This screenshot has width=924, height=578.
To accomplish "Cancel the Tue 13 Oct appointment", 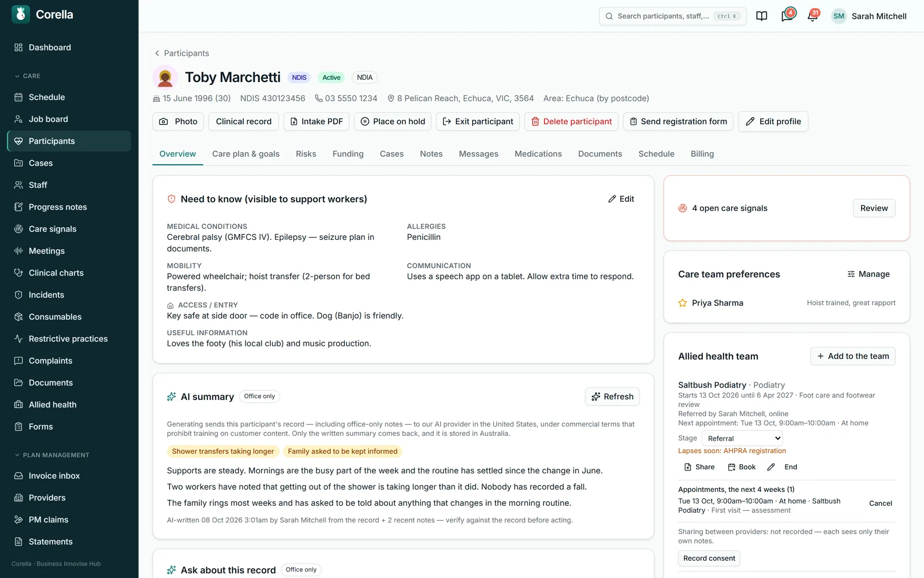I will coord(881,503).
